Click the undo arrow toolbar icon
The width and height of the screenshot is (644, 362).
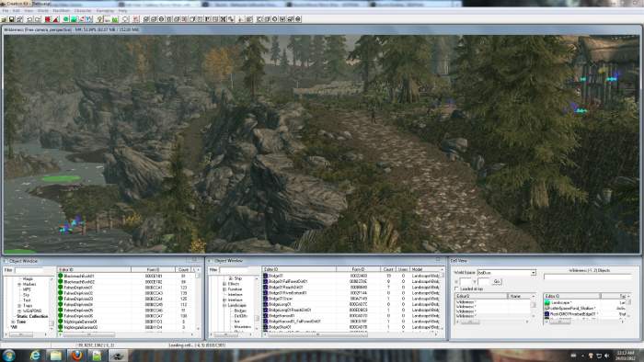(x=29, y=19)
